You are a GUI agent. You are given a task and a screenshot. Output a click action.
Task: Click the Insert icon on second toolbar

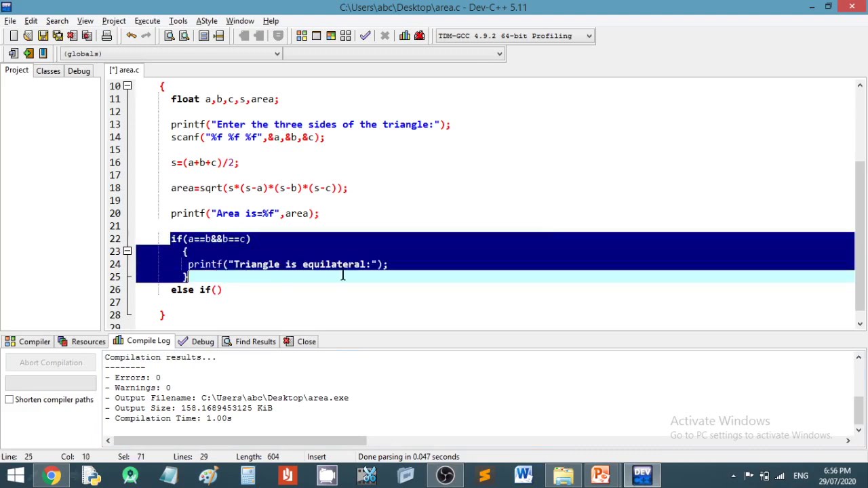point(14,54)
